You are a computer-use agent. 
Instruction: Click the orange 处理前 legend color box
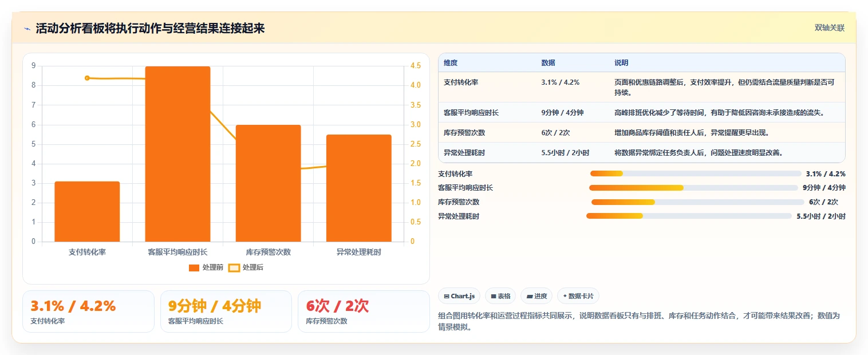[194, 267]
